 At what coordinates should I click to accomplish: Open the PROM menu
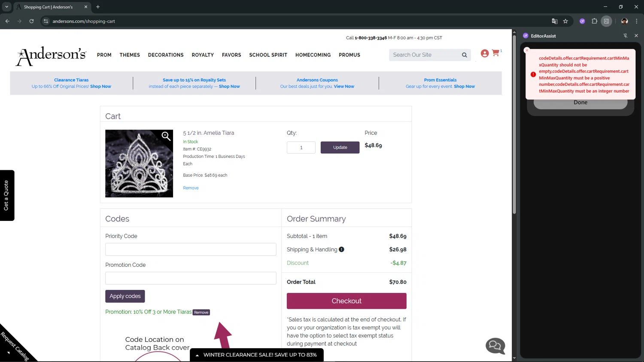click(104, 55)
